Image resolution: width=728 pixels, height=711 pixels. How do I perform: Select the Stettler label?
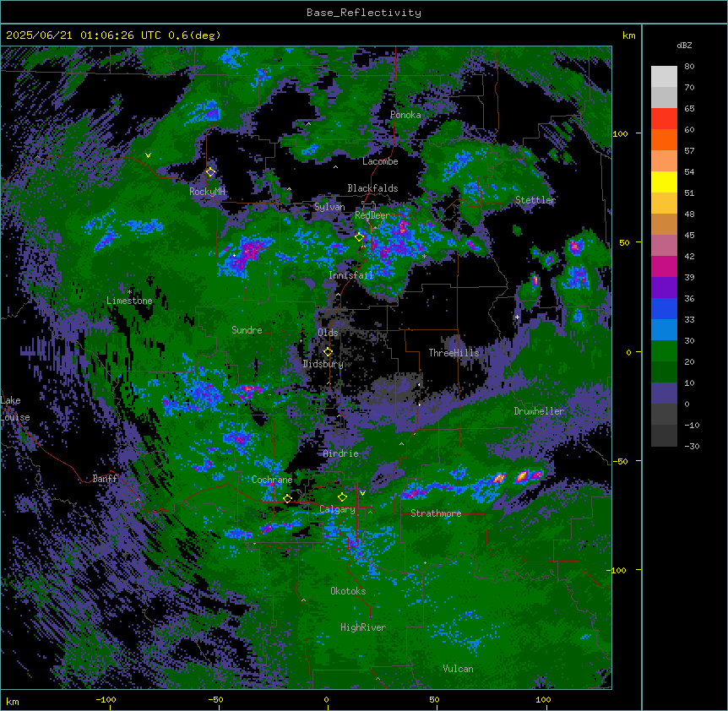point(535,200)
